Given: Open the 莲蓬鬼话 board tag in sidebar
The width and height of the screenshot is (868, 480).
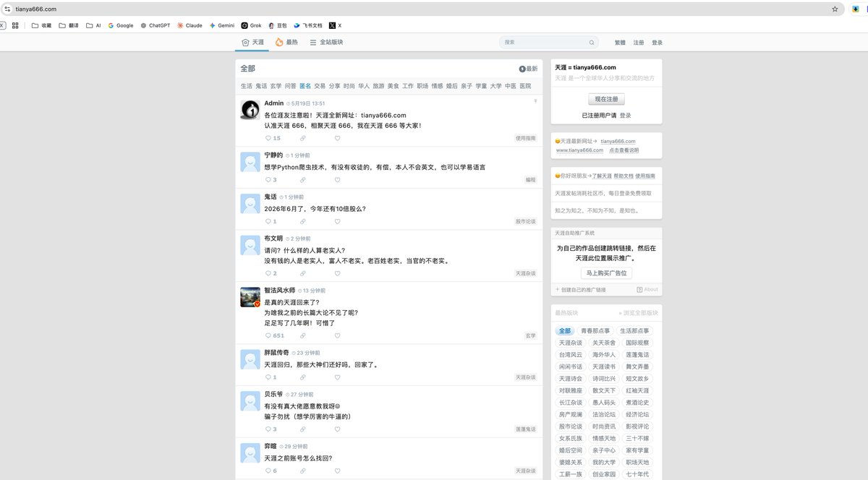Looking at the screenshot, I should [637, 355].
